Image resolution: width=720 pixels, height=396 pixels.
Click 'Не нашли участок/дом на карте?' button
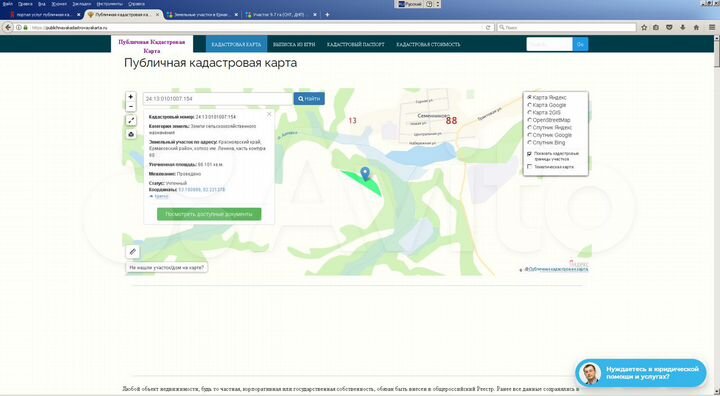point(167,267)
